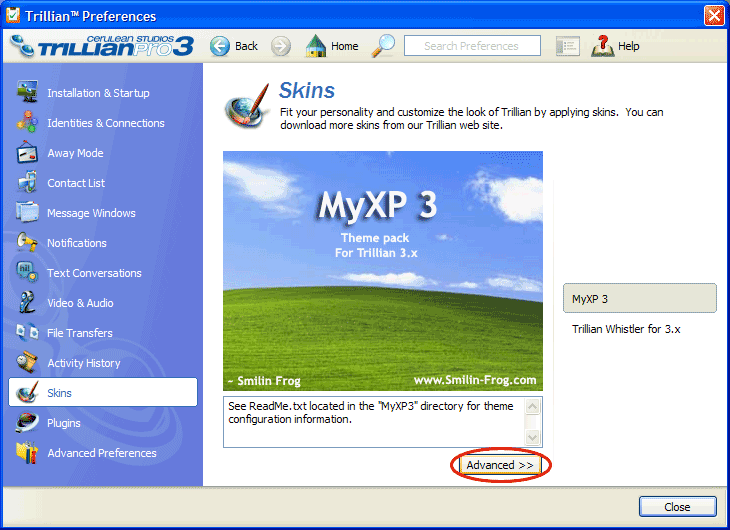Open File Transfers preferences

[x=80, y=333]
